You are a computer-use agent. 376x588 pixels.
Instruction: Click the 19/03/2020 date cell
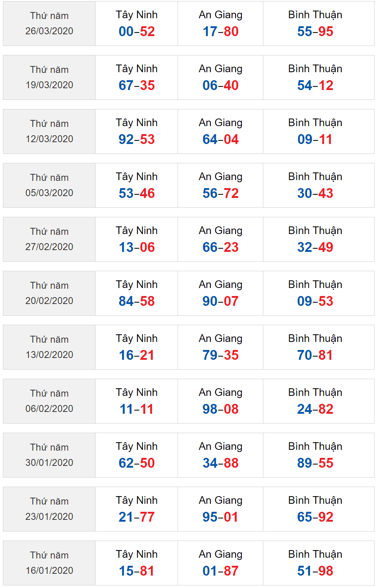(49, 77)
